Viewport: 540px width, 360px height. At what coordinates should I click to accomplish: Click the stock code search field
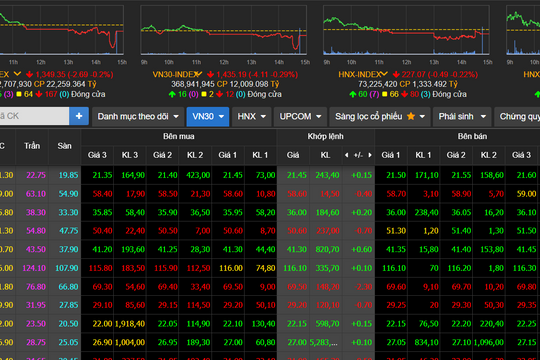34,116
